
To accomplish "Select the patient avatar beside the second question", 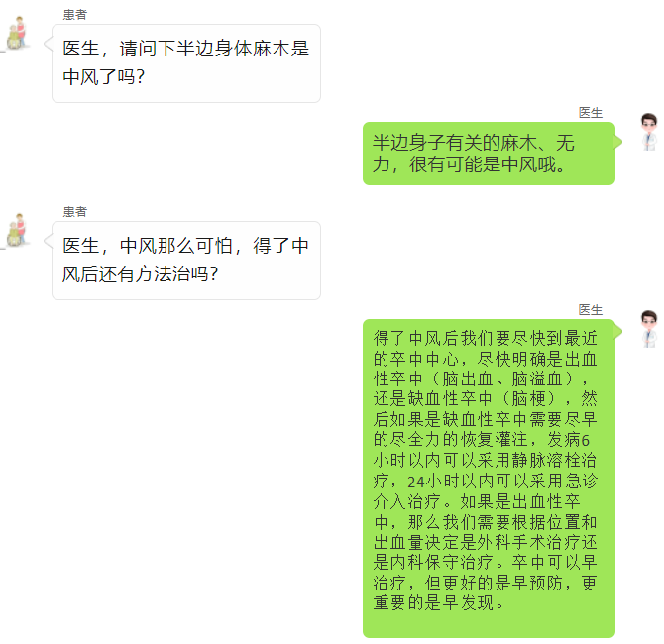I will click(16, 230).
